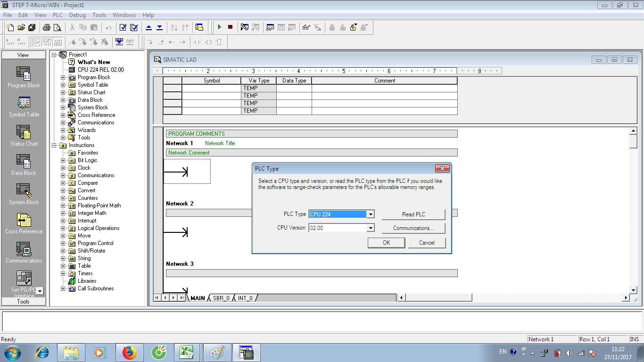644x362 pixels.
Task: Switch to the SBR_0 tab
Action: coord(221,298)
